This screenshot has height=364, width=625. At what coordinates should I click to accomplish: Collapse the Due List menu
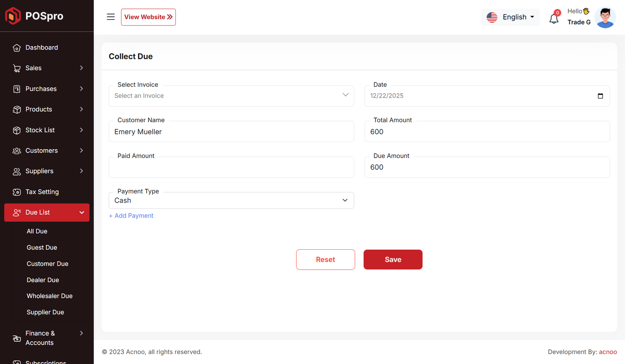pyautogui.click(x=82, y=213)
